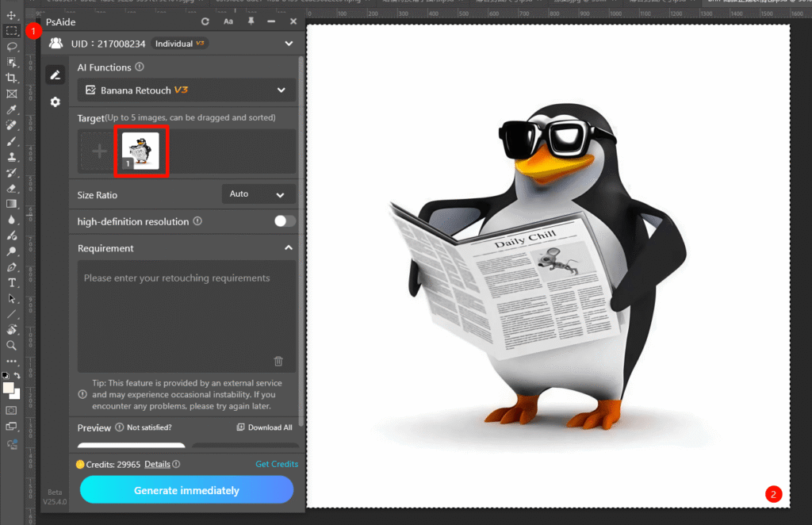The width and height of the screenshot is (812, 525).
Task: Click the foreground color swatch
Action: [x=9, y=388]
